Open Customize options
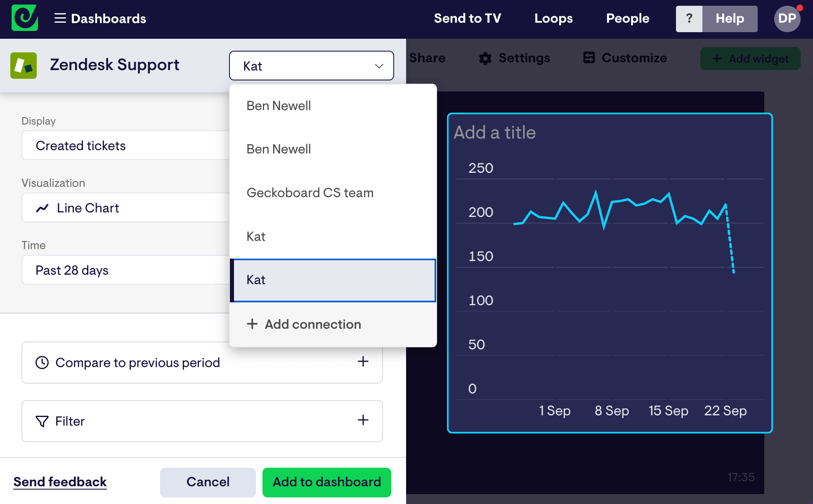The image size is (813, 504). point(625,58)
